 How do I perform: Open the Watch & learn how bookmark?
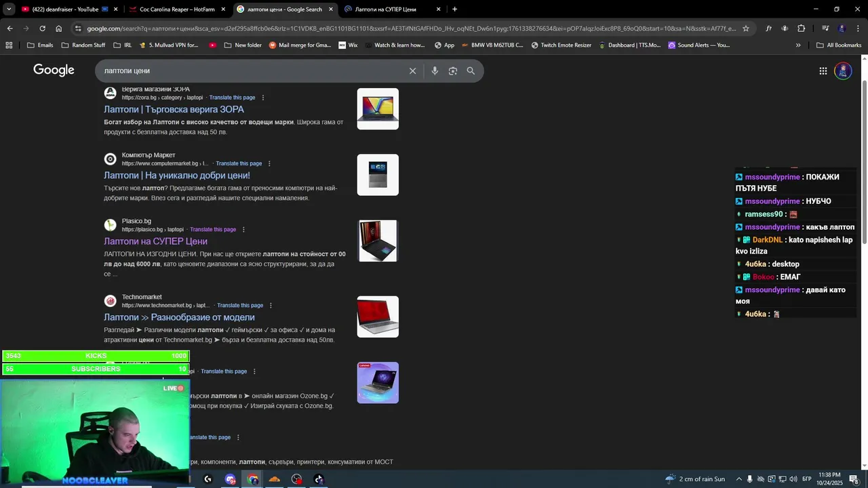394,45
